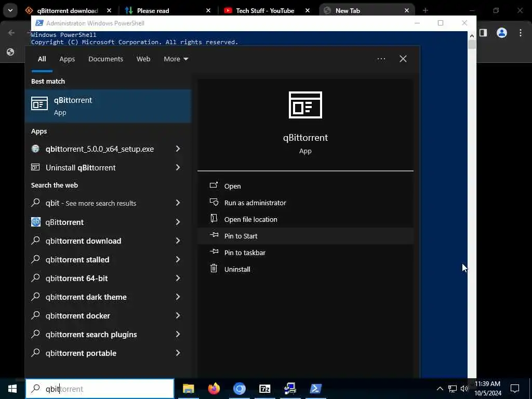
Task: Show hidden system tray icons
Action: point(440,389)
